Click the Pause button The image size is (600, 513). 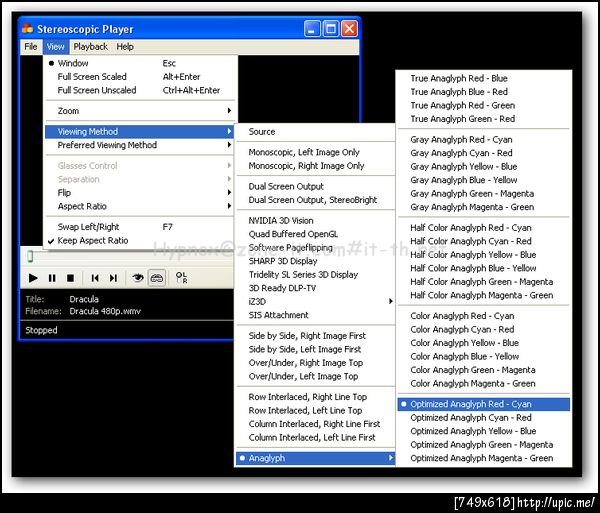point(52,278)
